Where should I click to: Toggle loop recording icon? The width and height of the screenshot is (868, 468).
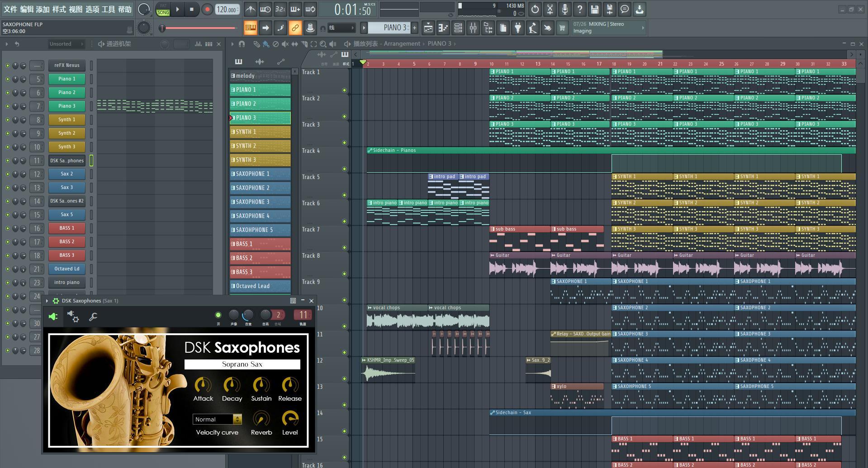click(310, 9)
